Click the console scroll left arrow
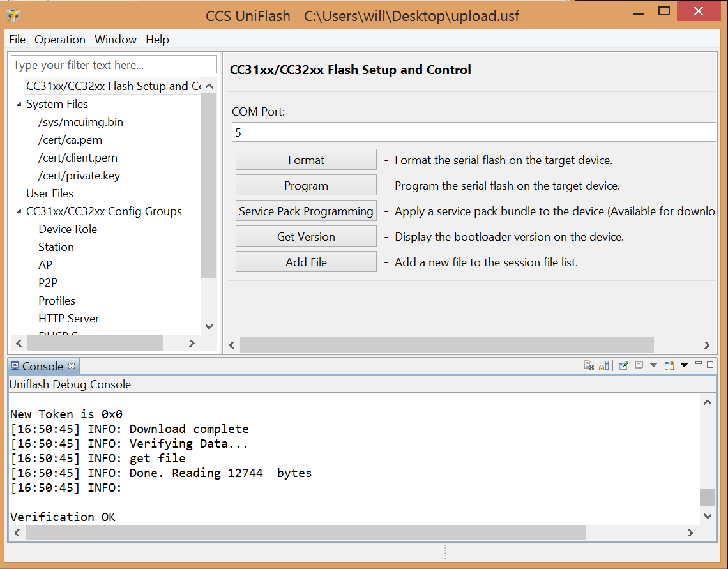 (x=17, y=533)
